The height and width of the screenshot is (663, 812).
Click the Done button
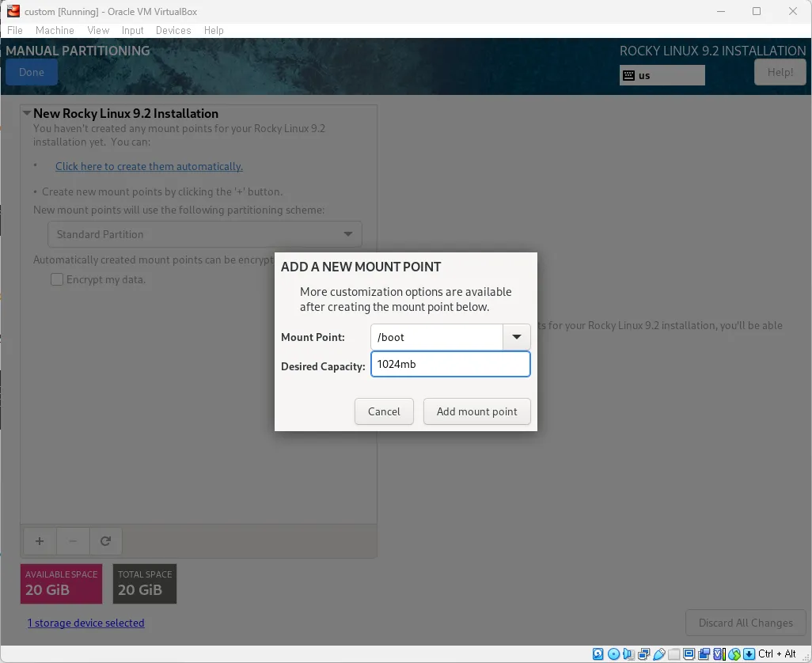pos(32,72)
